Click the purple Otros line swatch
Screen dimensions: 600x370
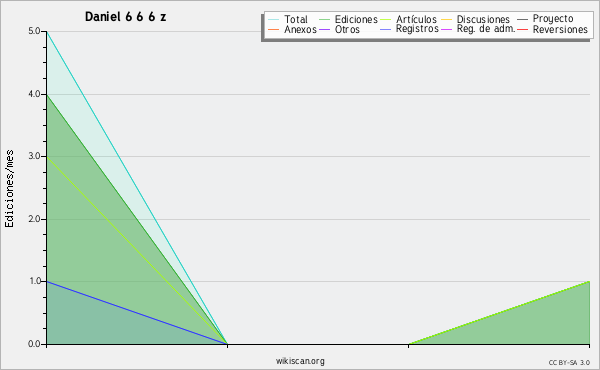pos(324,29)
